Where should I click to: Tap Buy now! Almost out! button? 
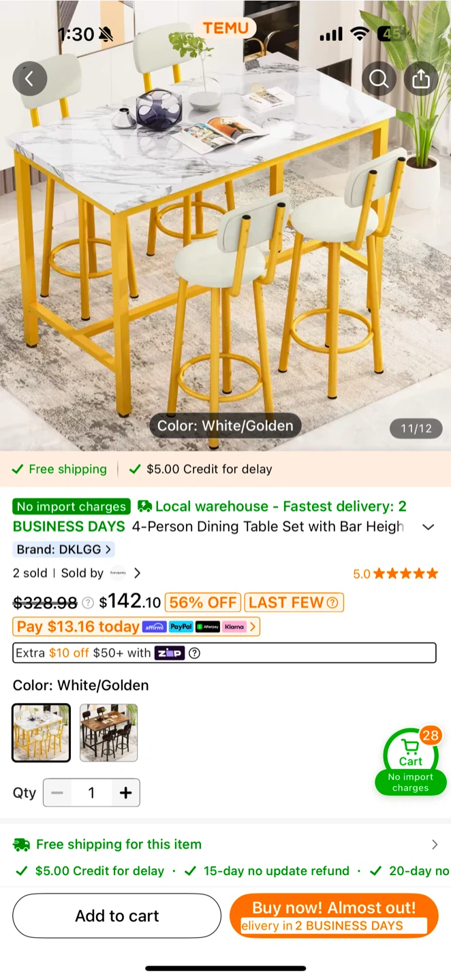coord(334,916)
